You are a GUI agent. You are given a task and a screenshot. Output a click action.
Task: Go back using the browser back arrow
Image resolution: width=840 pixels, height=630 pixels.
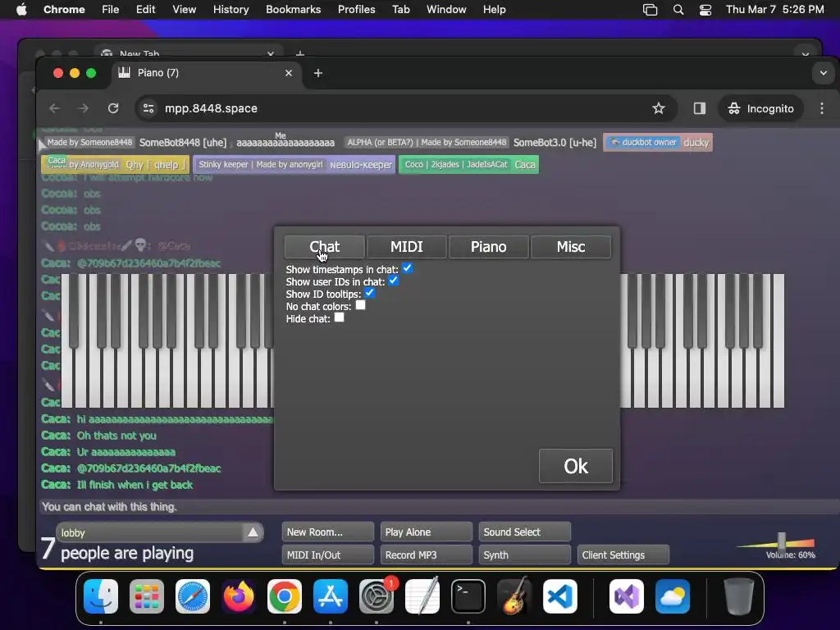[54, 108]
